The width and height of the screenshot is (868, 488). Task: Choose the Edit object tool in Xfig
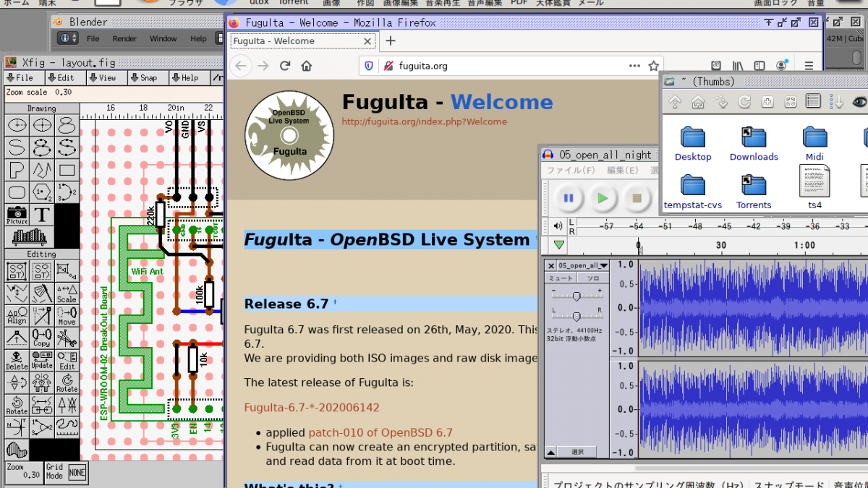(x=67, y=360)
